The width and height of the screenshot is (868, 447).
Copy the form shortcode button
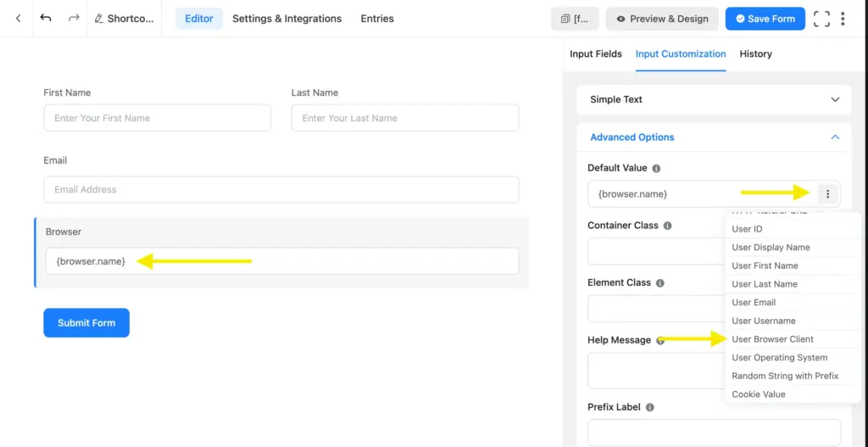coord(575,19)
